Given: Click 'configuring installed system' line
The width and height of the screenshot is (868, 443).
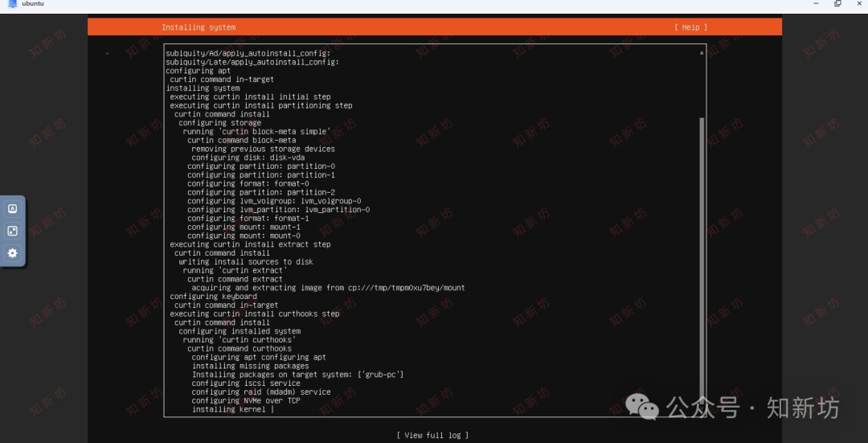Looking at the screenshot, I should tap(240, 331).
